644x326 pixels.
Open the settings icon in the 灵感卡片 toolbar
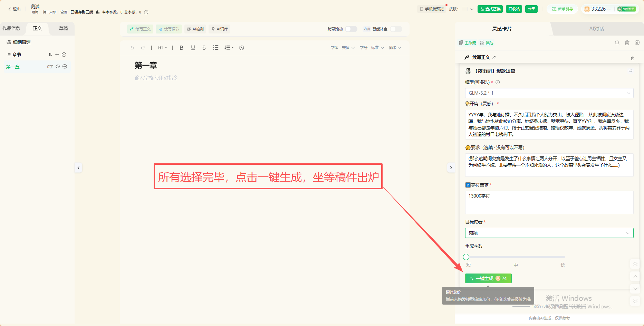click(637, 43)
